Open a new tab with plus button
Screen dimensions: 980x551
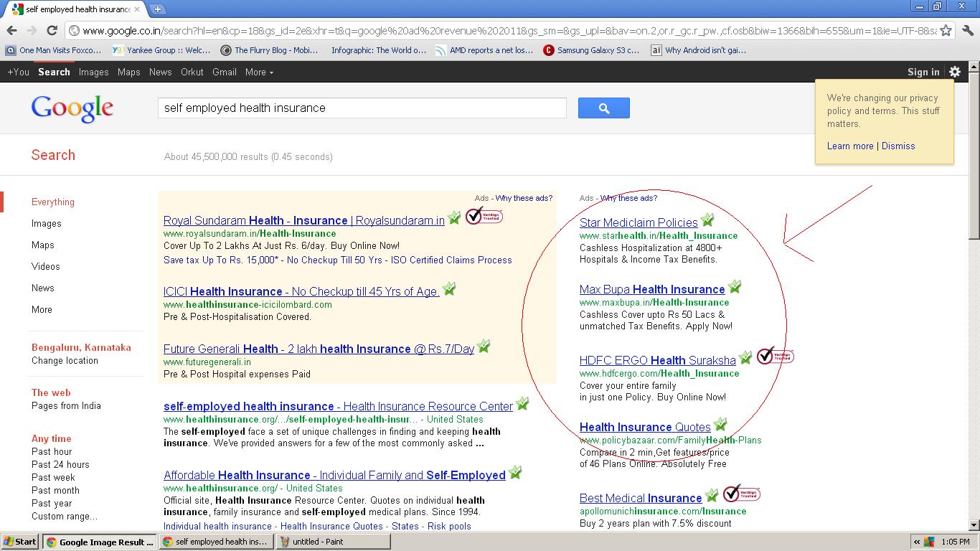click(x=157, y=9)
